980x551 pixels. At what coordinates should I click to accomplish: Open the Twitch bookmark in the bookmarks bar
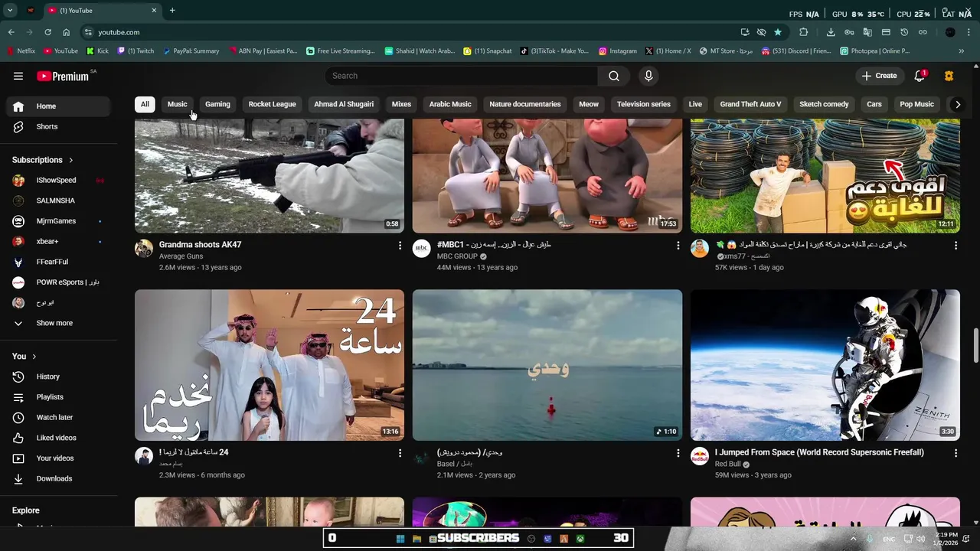(136, 51)
